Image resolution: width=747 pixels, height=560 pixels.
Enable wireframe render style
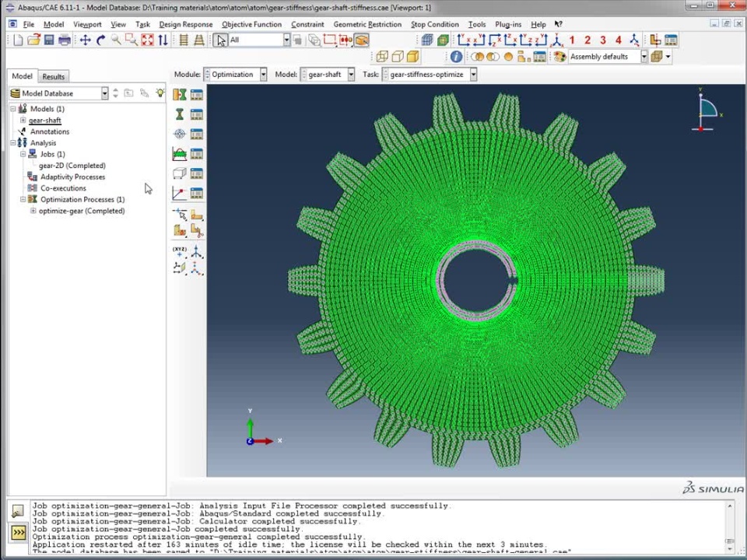(x=382, y=57)
